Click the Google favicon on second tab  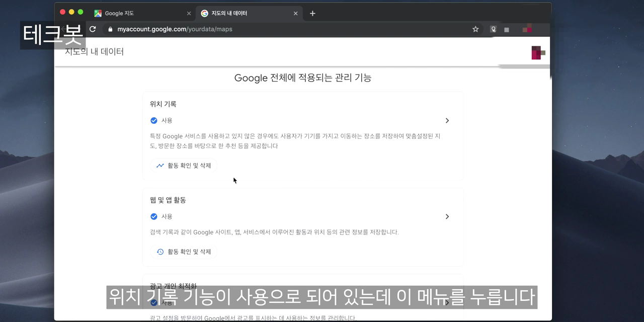point(204,14)
